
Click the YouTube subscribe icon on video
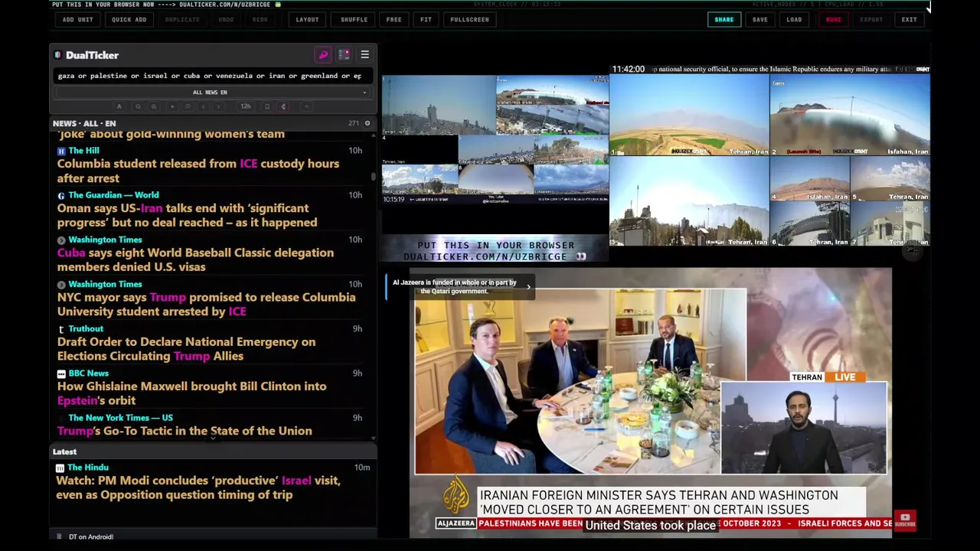point(905,520)
